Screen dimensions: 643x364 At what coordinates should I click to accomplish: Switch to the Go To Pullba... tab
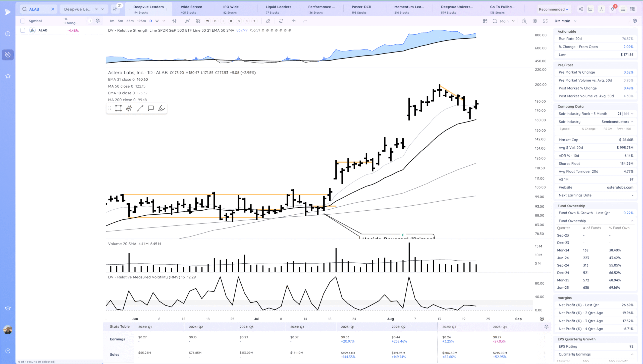tap(502, 9)
